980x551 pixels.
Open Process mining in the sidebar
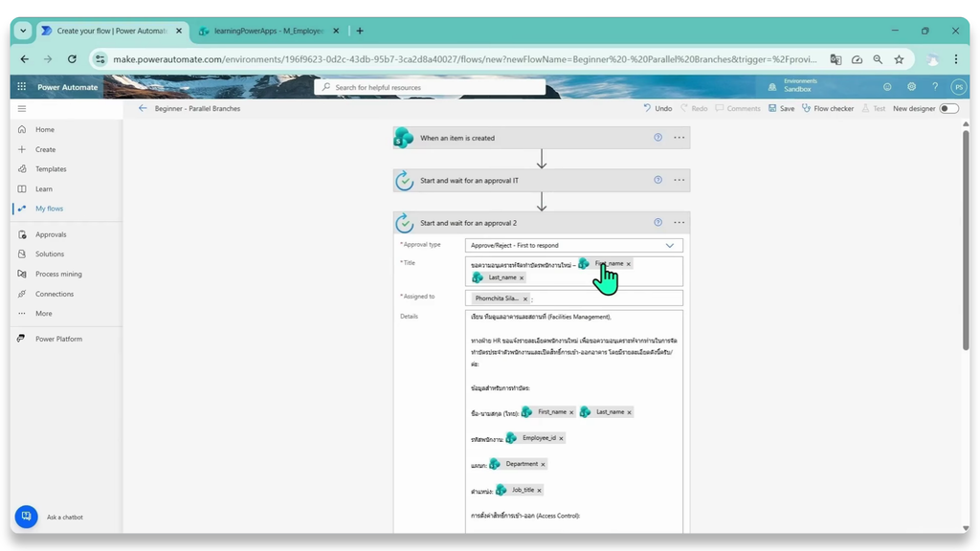click(58, 274)
